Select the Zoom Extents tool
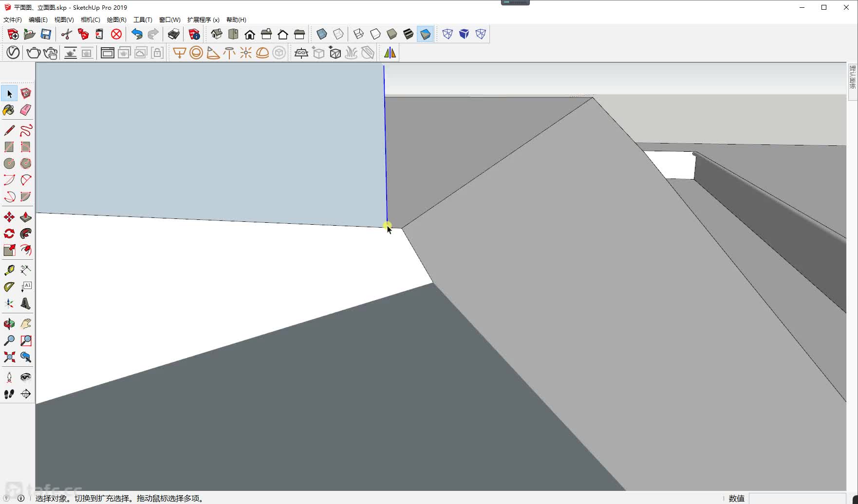Viewport: 858px width, 504px height. pyautogui.click(x=9, y=357)
